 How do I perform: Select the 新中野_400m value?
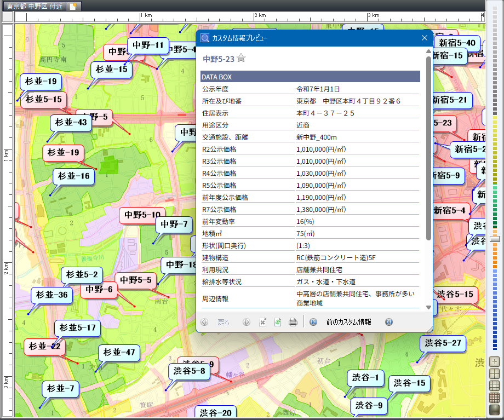pos(317,137)
